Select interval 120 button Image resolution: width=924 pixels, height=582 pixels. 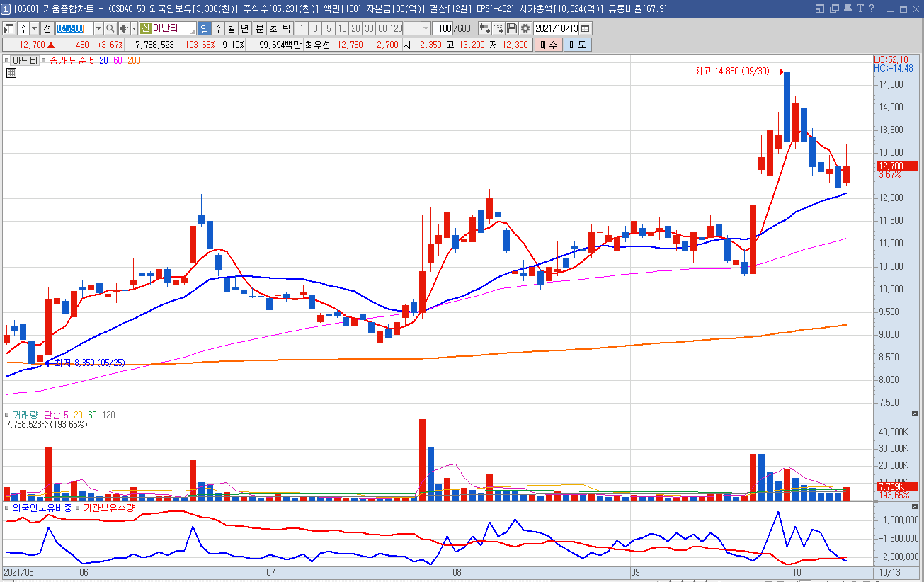tap(396, 28)
